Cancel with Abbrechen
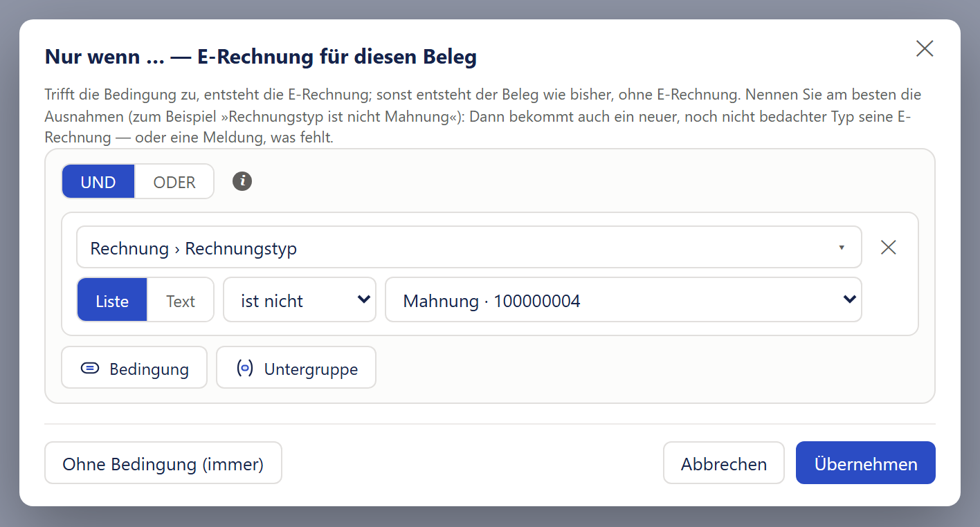The height and width of the screenshot is (527, 980). (x=724, y=463)
